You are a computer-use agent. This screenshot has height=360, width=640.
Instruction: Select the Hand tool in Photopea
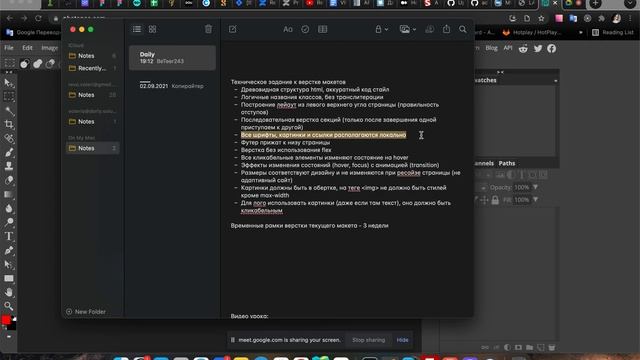pyautogui.click(x=9, y=292)
